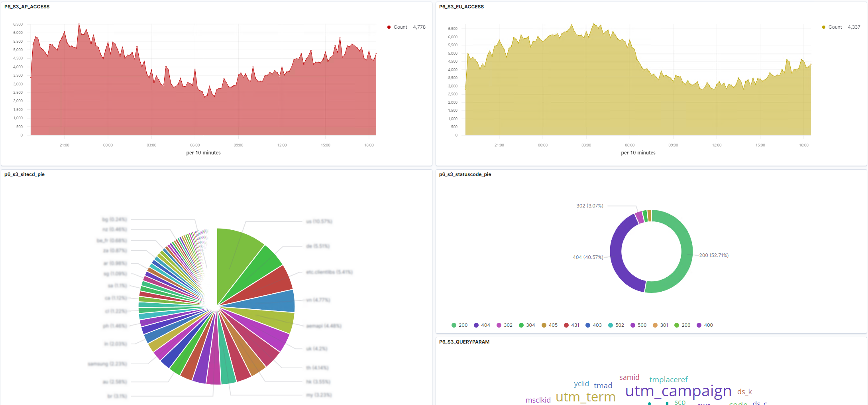Click the 'br (3.1%)' pie label
Viewport: 868px width, 405px height.
pyautogui.click(x=117, y=396)
